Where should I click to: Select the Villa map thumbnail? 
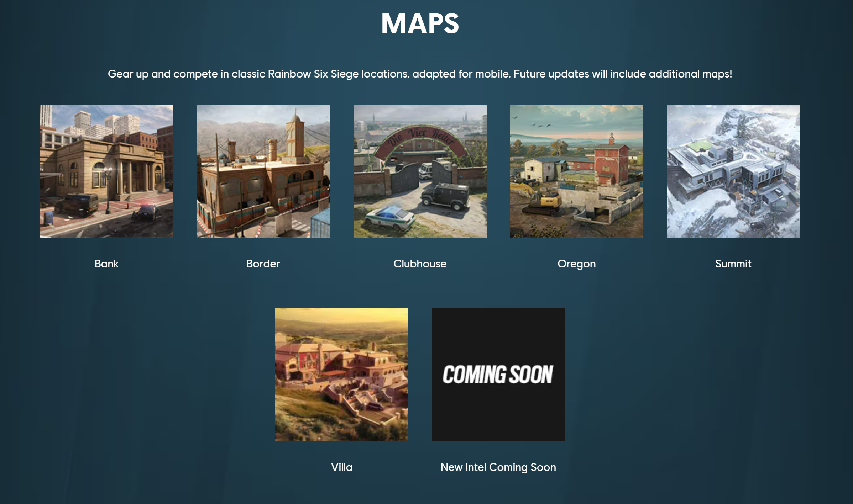tap(341, 375)
